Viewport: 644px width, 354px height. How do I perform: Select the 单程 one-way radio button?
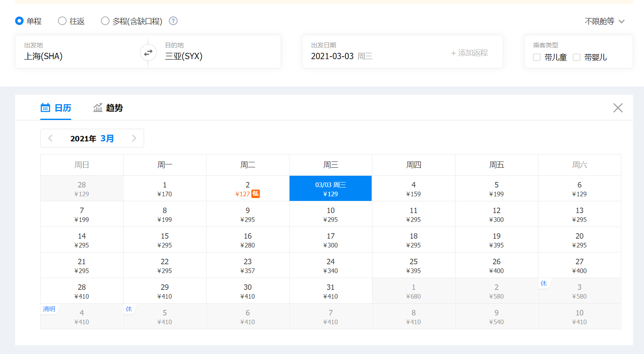[x=19, y=21]
